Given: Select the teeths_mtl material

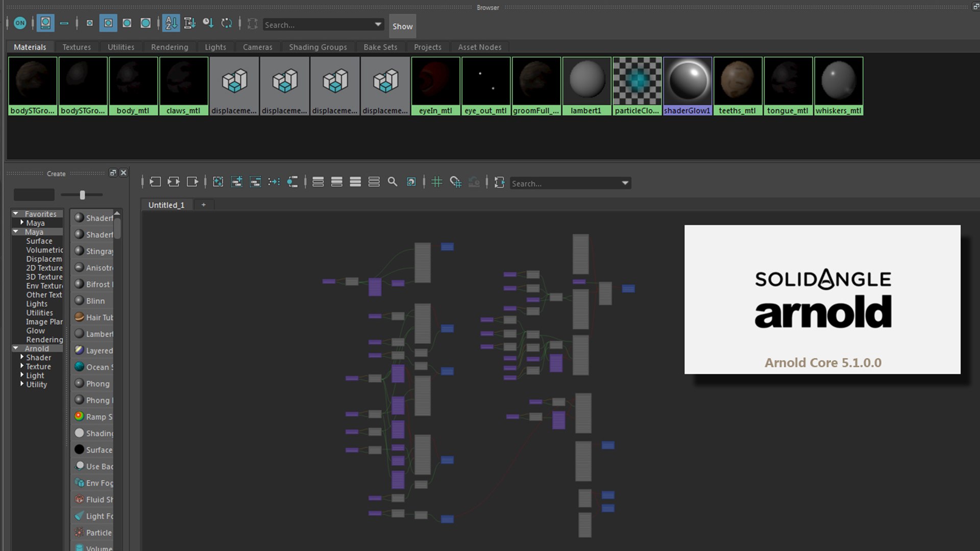Looking at the screenshot, I should point(737,86).
